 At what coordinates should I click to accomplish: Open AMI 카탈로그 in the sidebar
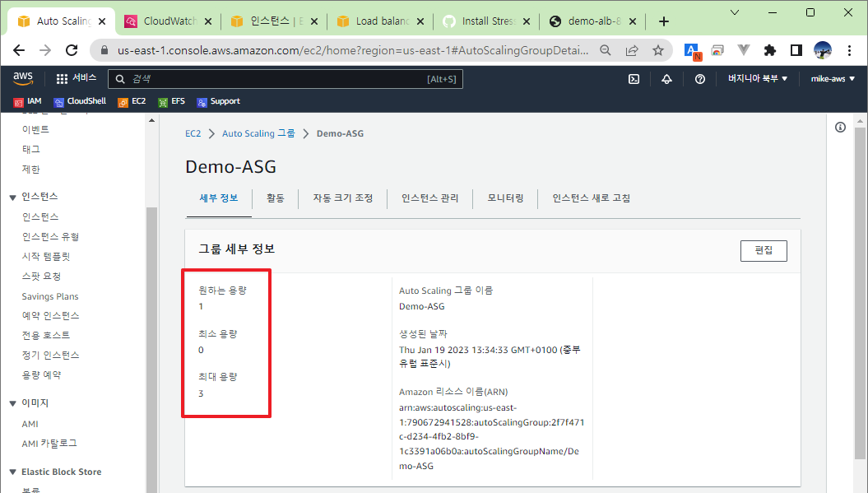(49, 443)
